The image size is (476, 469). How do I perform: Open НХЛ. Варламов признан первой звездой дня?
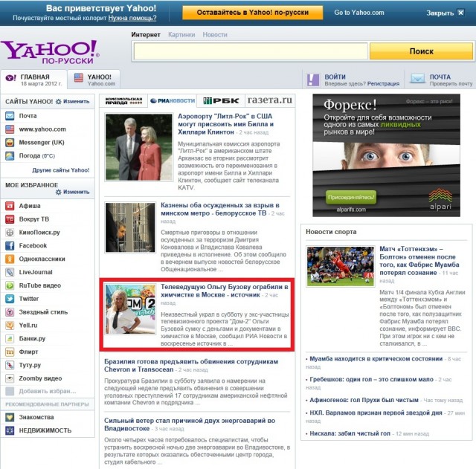pos(376,413)
